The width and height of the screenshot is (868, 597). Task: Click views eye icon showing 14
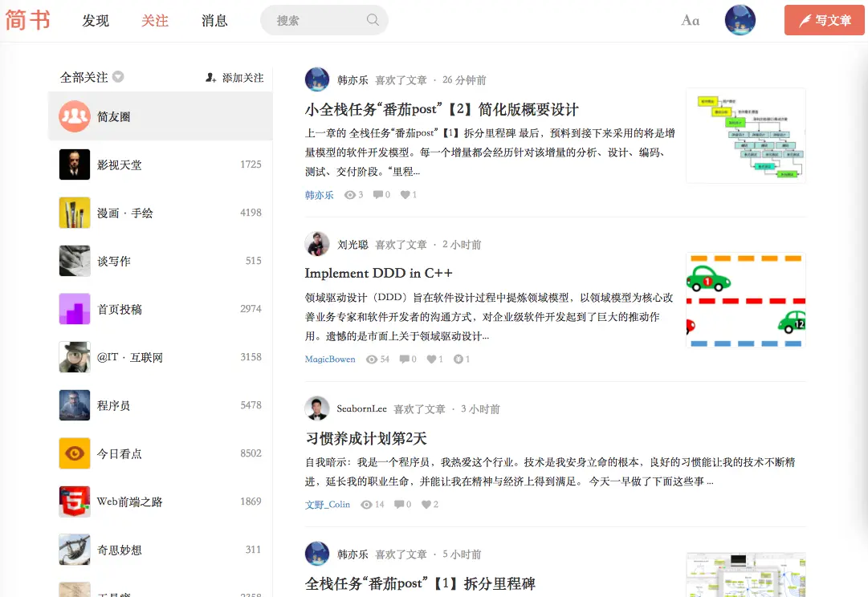coord(366,505)
